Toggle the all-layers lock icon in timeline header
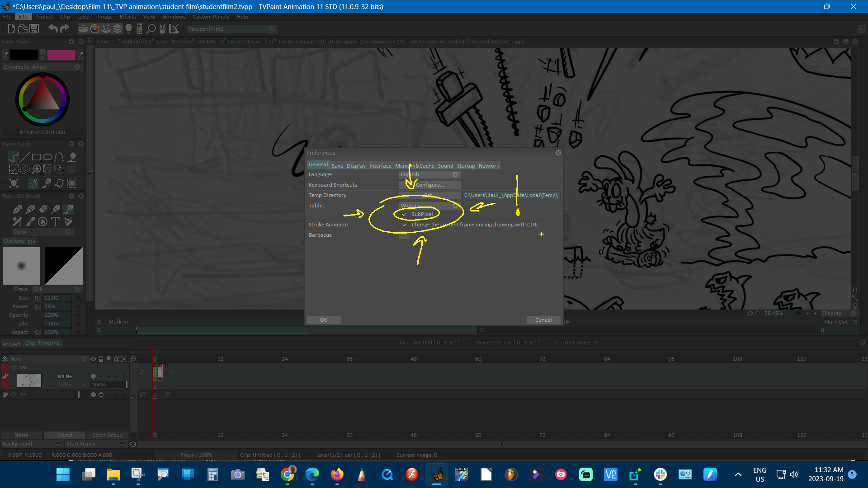Image resolution: width=868 pixels, height=488 pixels. point(101,359)
